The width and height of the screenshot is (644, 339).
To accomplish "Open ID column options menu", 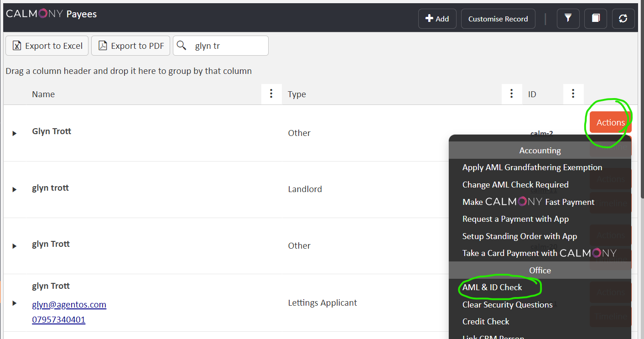I will point(573,94).
